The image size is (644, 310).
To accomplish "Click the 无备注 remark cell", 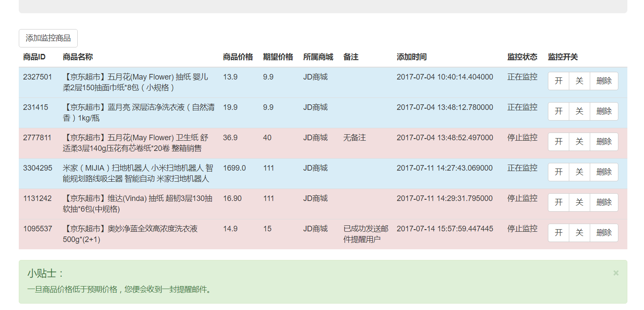I will click(354, 138).
